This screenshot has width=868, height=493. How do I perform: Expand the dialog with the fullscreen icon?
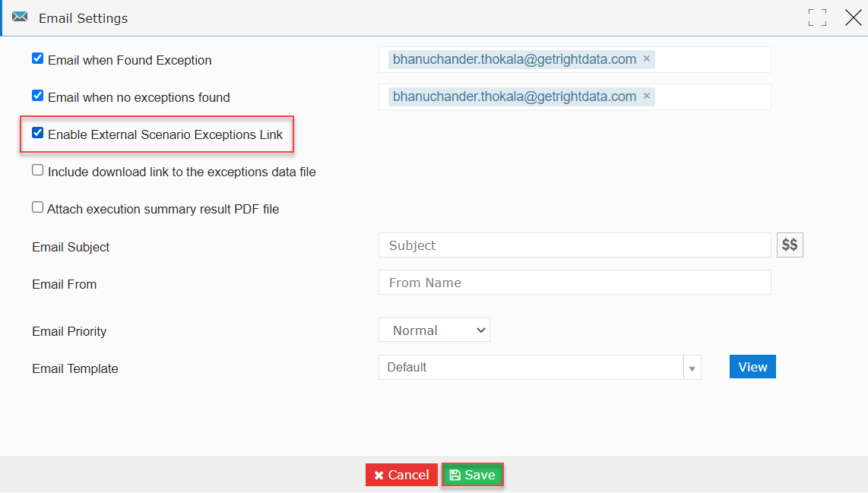click(817, 17)
